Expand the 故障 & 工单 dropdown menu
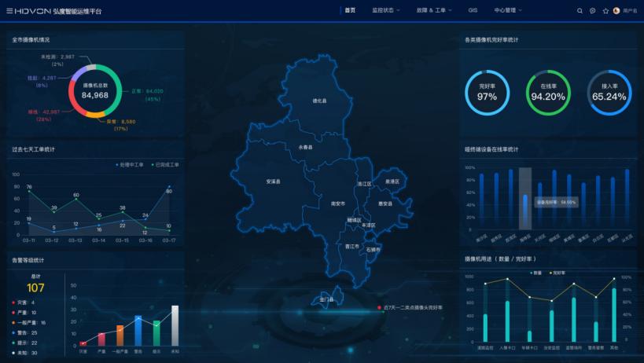 434,11
